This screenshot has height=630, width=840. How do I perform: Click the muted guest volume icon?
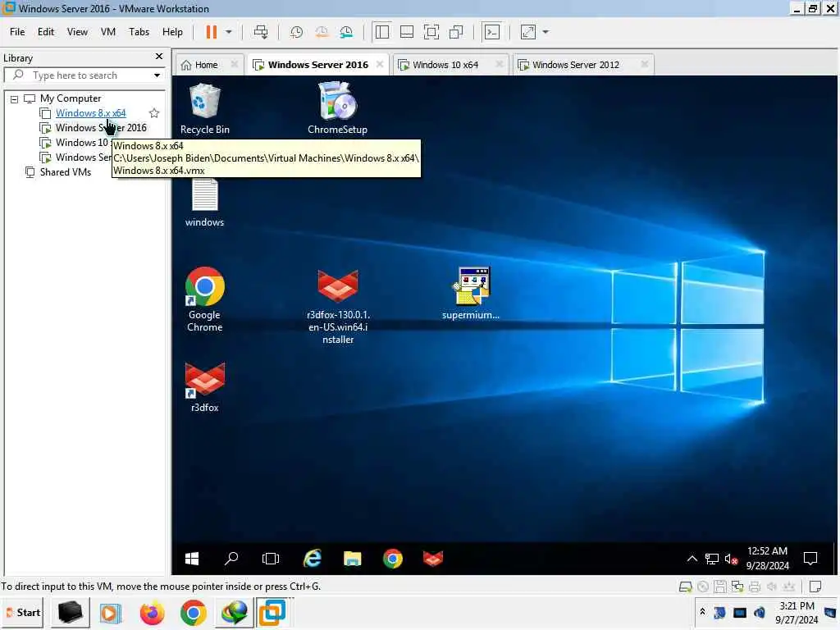[731, 559]
